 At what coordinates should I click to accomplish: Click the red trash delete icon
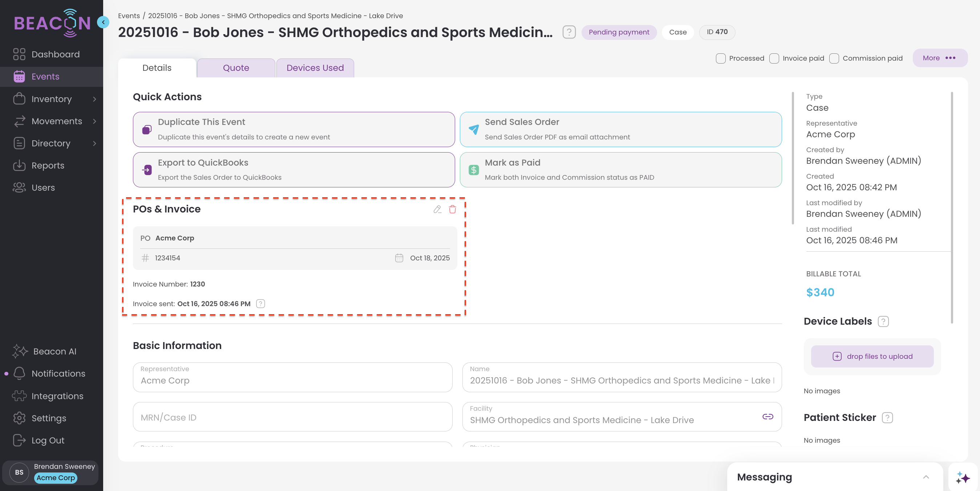coord(452,209)
